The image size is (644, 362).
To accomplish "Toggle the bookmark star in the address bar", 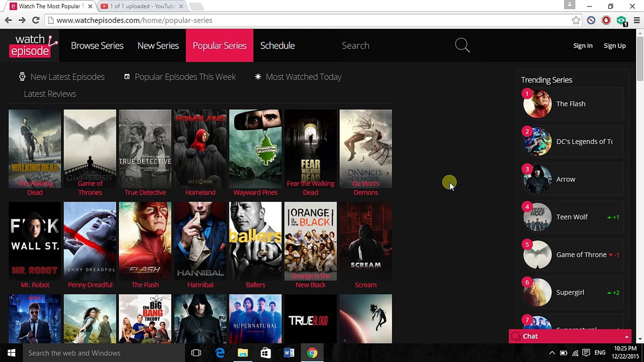I will click(x=577, y=20).
